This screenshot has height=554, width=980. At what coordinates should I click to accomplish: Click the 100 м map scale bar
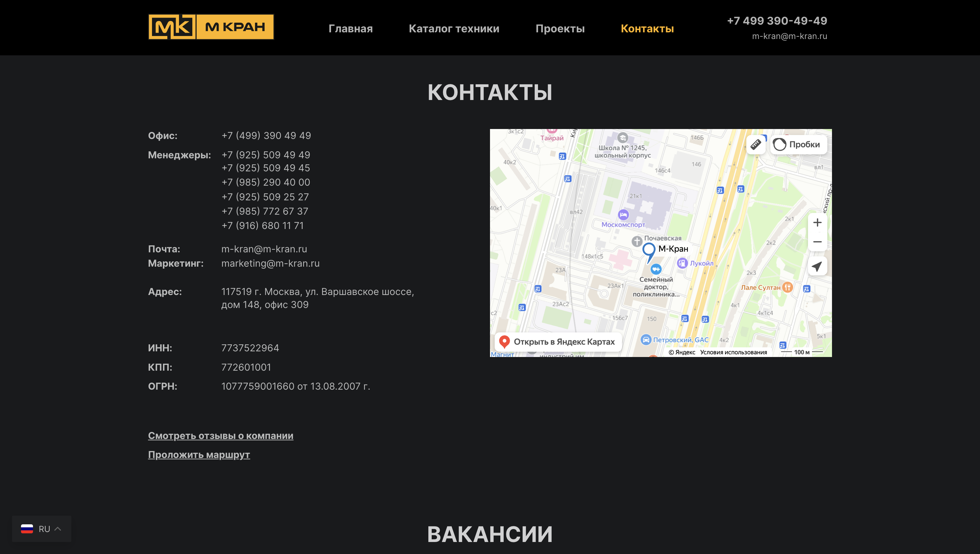point(801,352)
